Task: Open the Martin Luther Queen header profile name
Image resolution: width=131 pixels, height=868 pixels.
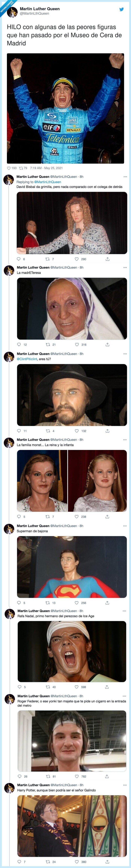Action: click(x=39, y=9)
